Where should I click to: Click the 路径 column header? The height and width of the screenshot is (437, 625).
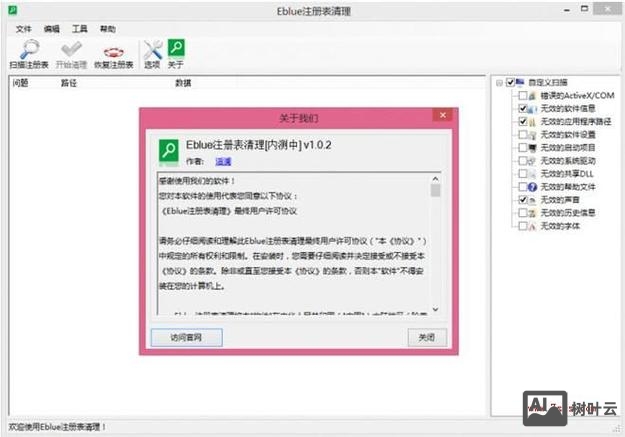69,83
